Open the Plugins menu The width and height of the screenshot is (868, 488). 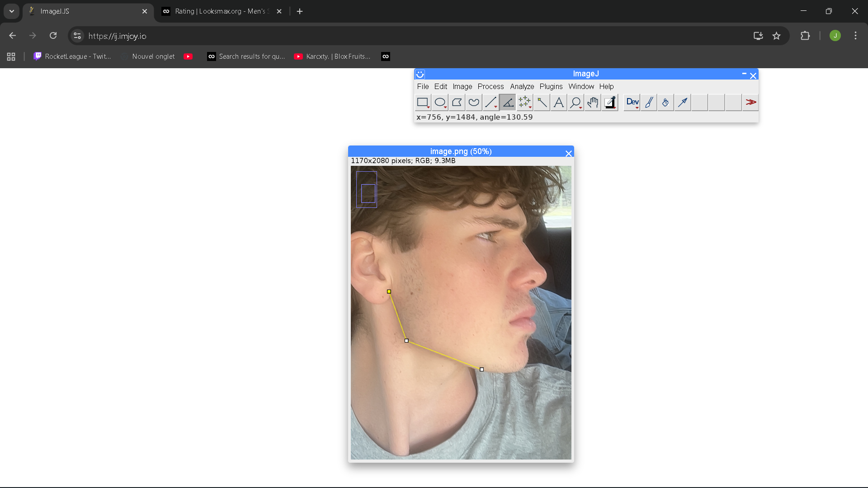click(551, 86)
